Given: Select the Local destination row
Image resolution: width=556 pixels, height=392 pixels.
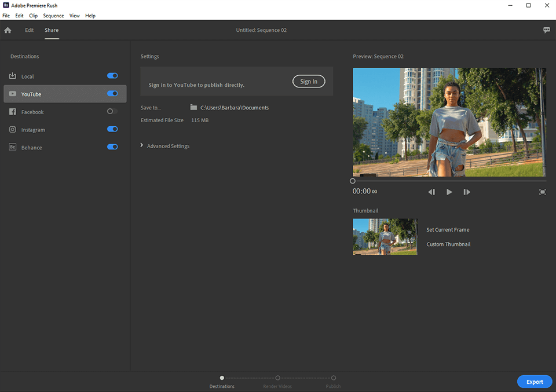Looking at the screenshot, I should pyautogui.click(x=65, y=76).
